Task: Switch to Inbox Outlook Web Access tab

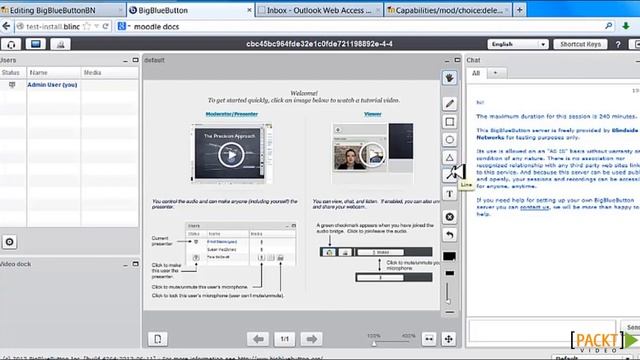Action: [319, 10]
